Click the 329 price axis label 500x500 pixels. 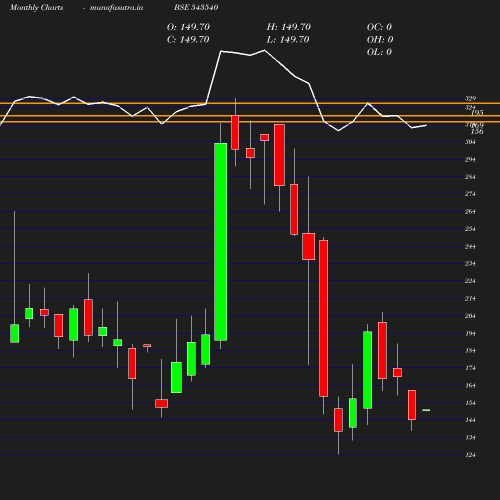(x=470, y=98)
